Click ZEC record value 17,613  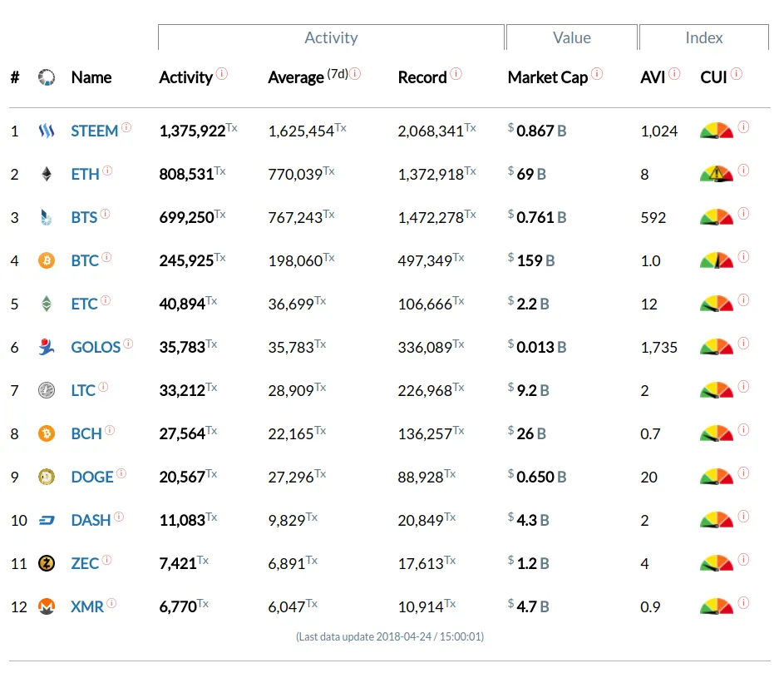[x=421, y=563]
